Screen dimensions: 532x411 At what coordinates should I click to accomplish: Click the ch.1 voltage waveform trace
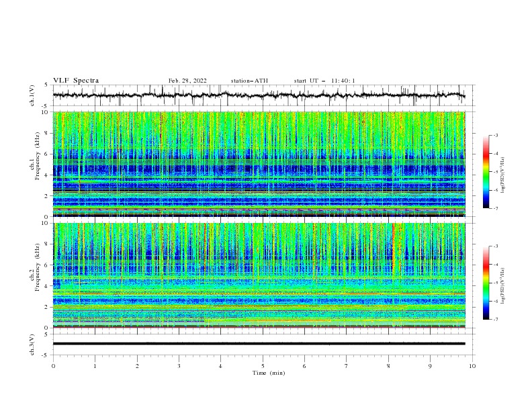click(259, 95)
